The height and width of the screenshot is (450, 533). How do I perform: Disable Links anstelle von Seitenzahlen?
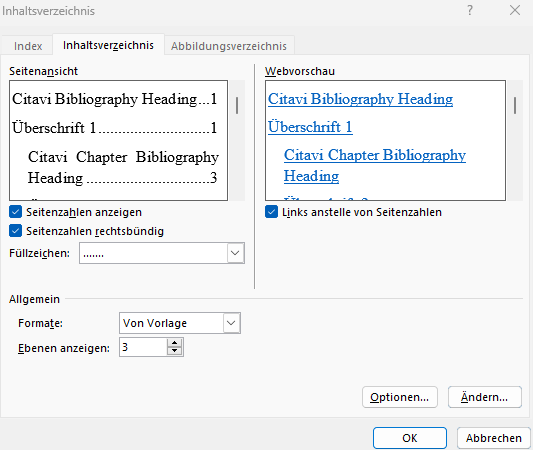click(271, 212)
